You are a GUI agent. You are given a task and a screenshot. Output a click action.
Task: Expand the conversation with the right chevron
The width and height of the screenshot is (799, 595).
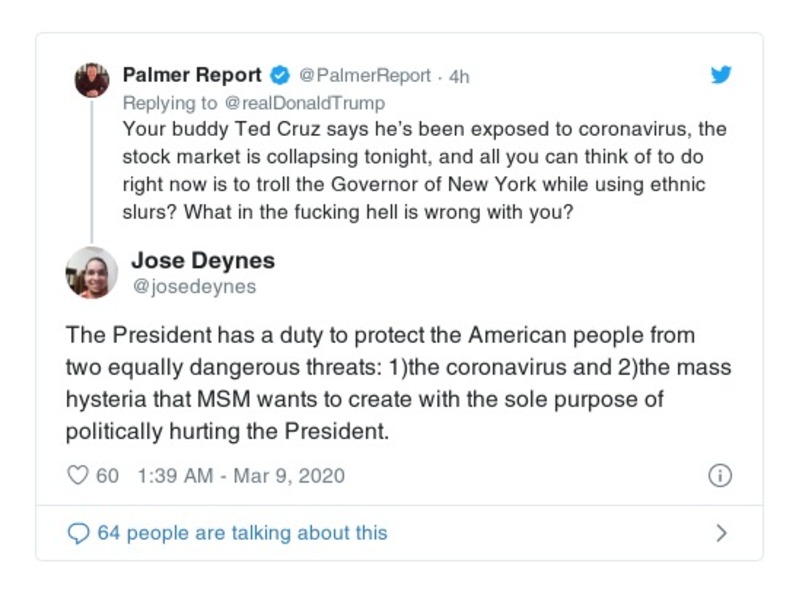click(x=721, y=533)
